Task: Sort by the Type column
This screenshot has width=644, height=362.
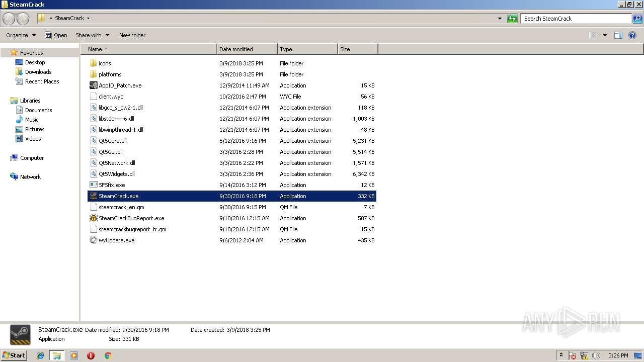Action: (x=307, y=49)
